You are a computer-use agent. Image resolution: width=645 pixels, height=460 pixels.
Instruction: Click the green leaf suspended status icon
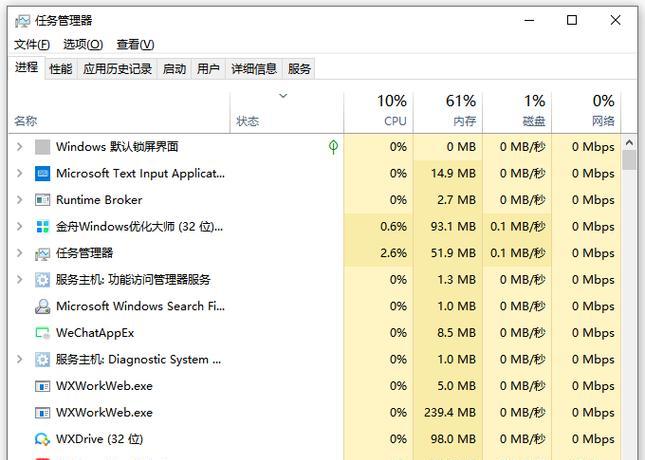click(333, 146)
